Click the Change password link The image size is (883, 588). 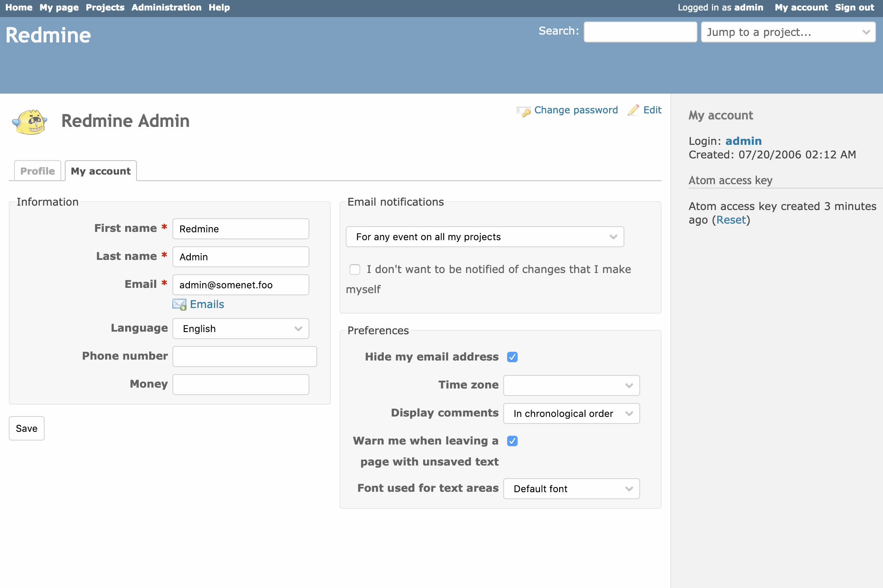[576, 110]
